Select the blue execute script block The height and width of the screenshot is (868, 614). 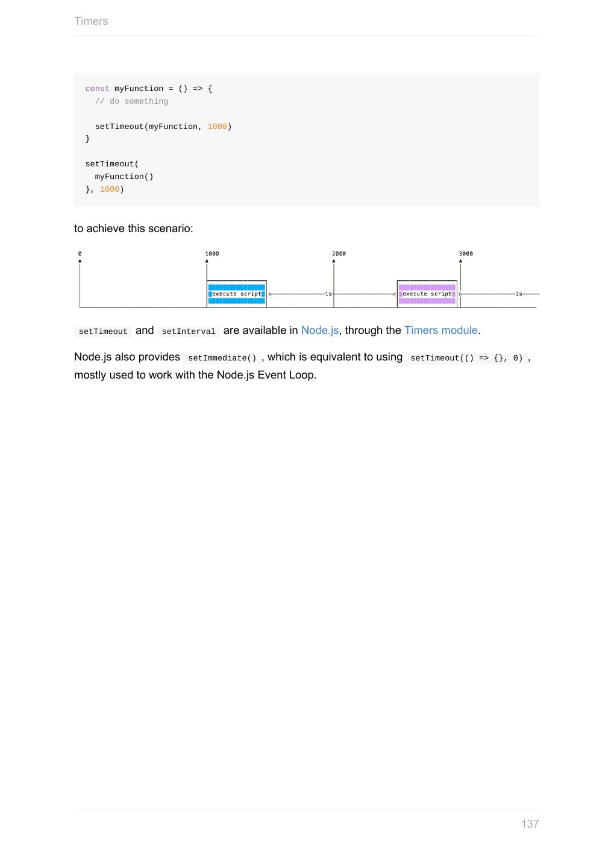237,294
